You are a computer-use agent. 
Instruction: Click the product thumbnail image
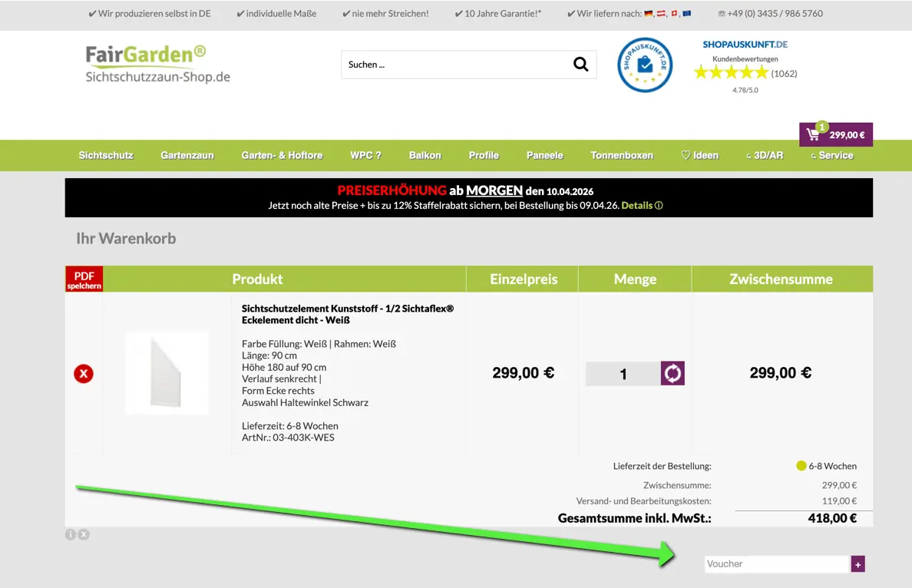167,373
